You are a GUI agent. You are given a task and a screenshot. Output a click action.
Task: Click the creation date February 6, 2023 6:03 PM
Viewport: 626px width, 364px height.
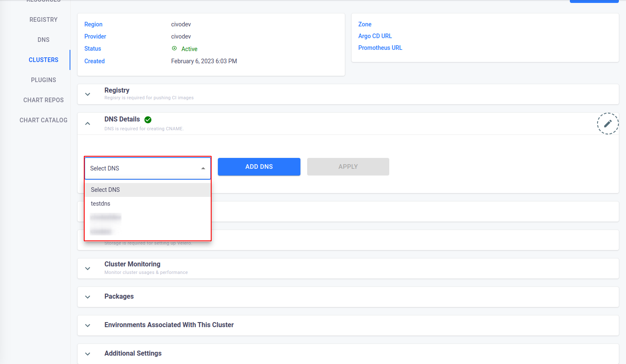204,61
